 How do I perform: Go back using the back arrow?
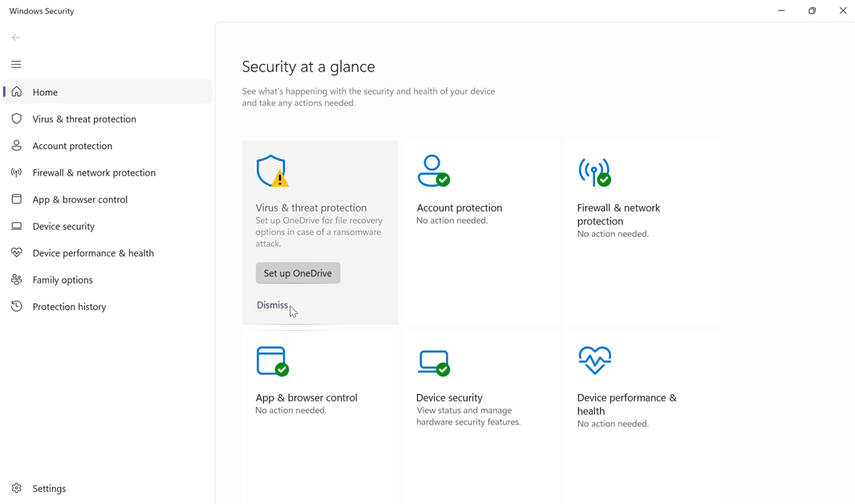click(x=16, y=38)
